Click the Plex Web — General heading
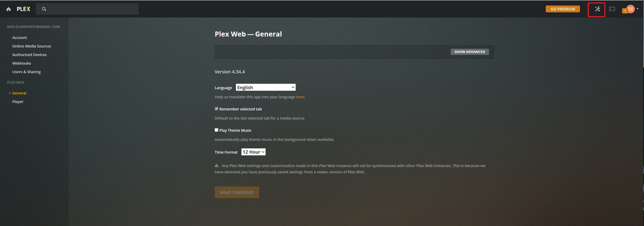The width and height of the screenshot is (644, 226). coord(248,34)
